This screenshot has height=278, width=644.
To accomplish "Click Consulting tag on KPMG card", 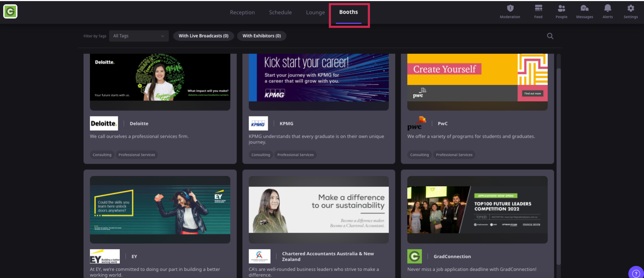I will coord(261,155).
